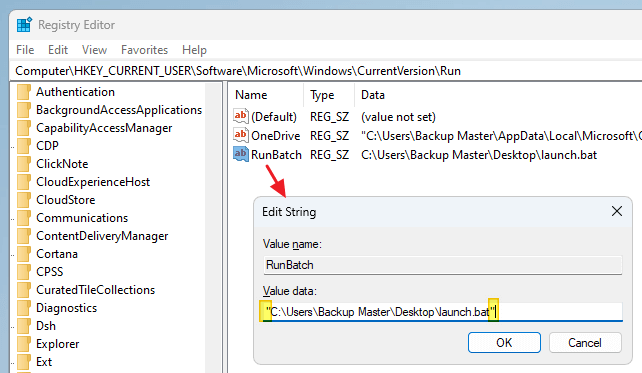
Task: Select the Authentication key label
Action: point(75,92)
